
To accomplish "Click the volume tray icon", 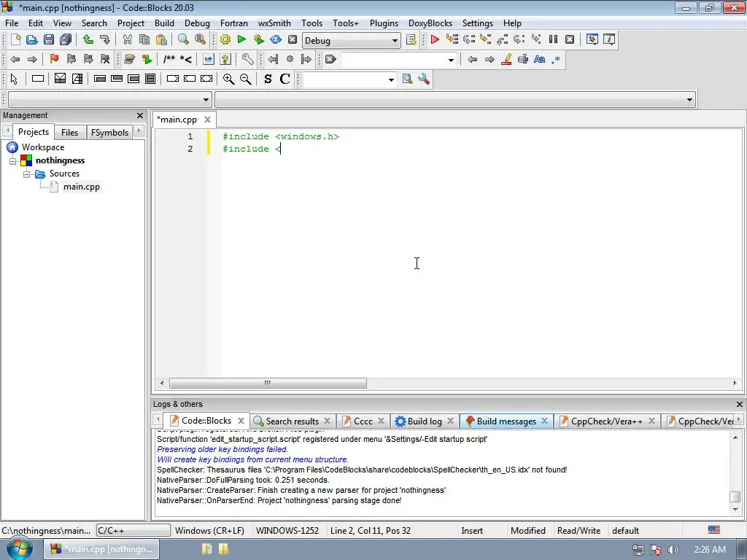I will click(x=673, y=550).
